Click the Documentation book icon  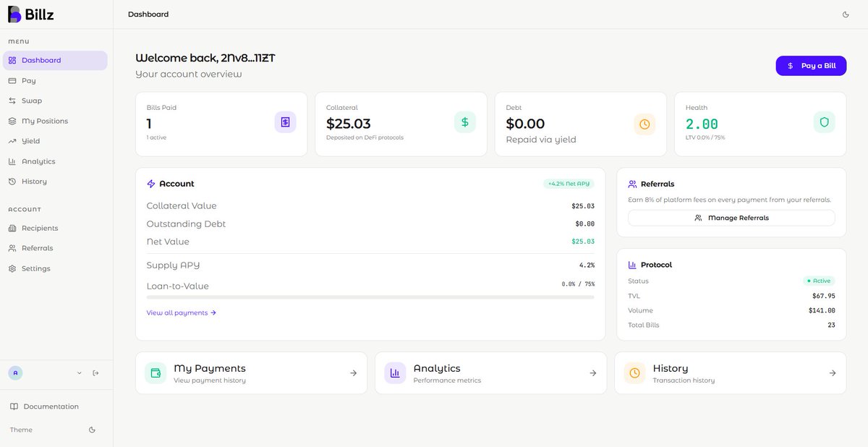[14, 406]
